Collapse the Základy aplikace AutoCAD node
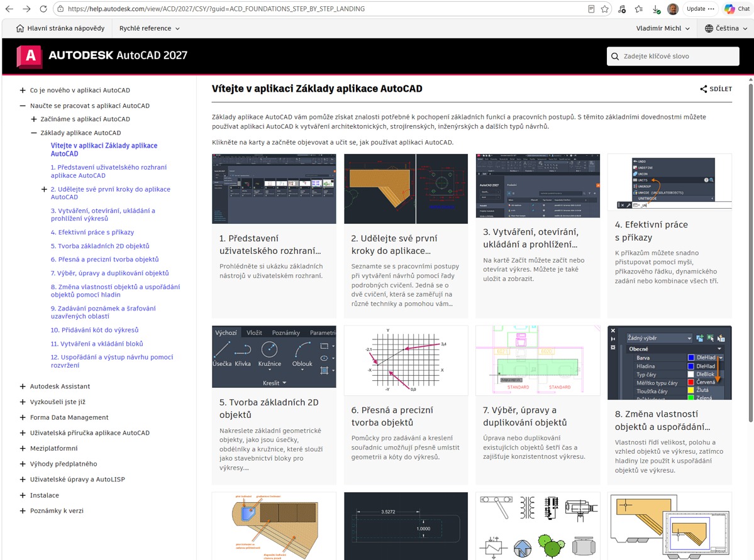This screenshot has height=560, width=754. [x=34, y=133]
